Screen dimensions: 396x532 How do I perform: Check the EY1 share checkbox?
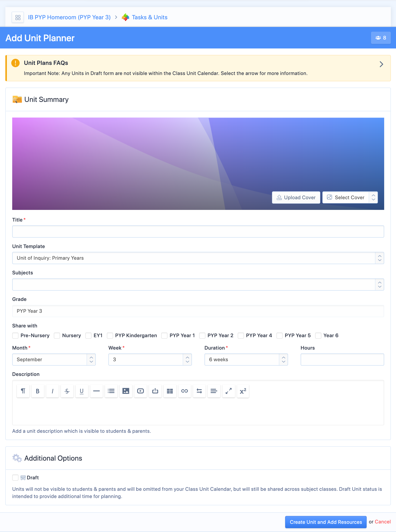[x=89, y=335]
